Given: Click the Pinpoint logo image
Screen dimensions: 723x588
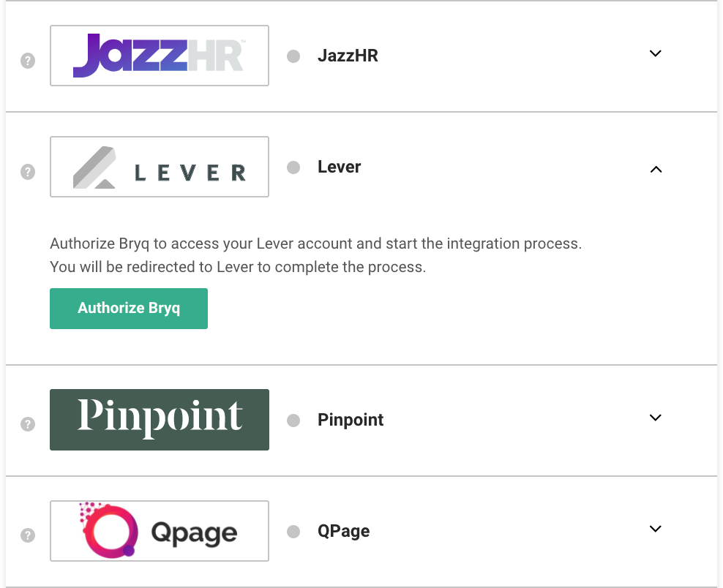Looking at the screenshot, I should tap(160, 420).
